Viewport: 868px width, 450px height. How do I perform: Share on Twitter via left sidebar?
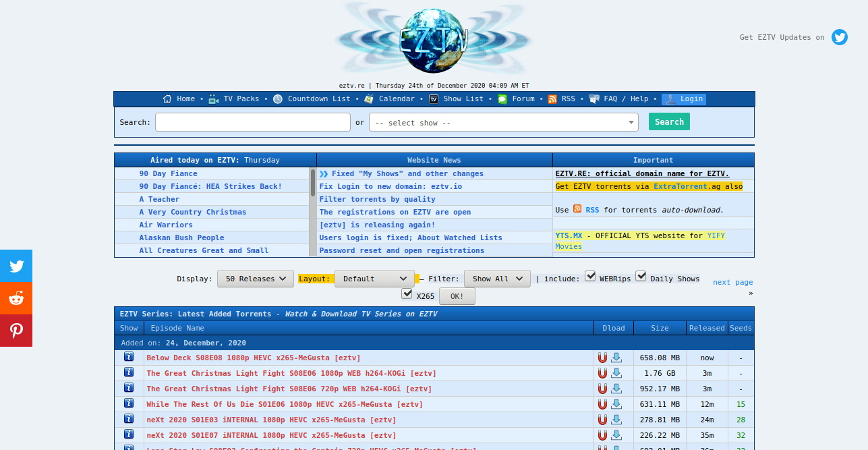click(x=16, y=266)
